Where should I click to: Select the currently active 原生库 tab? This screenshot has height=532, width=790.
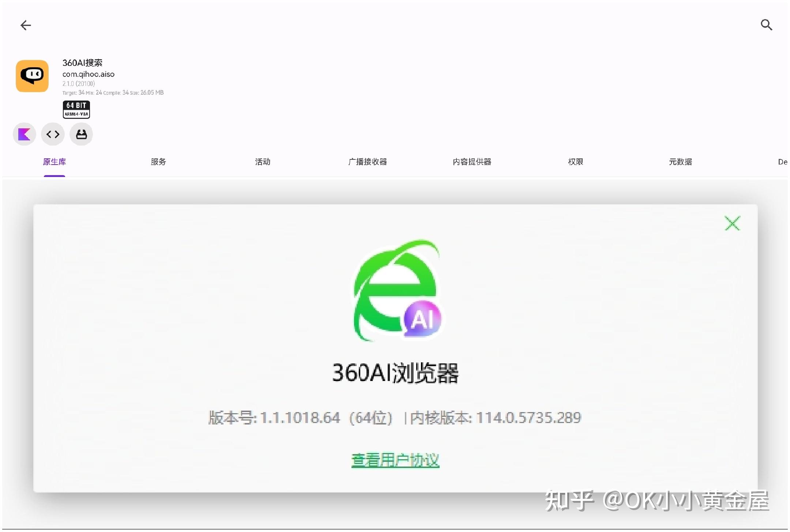click(54, 162)
